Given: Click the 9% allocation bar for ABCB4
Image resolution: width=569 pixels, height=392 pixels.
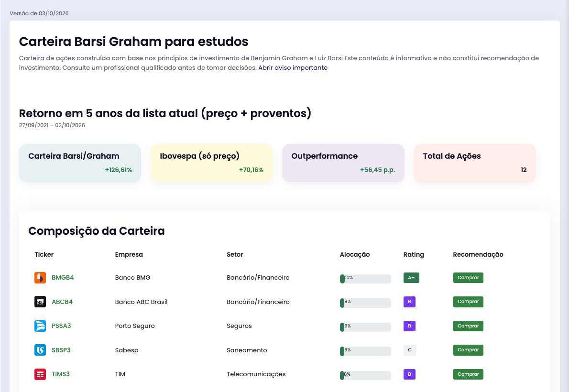Looking at the screenshot, I should (x=365, y=303).
